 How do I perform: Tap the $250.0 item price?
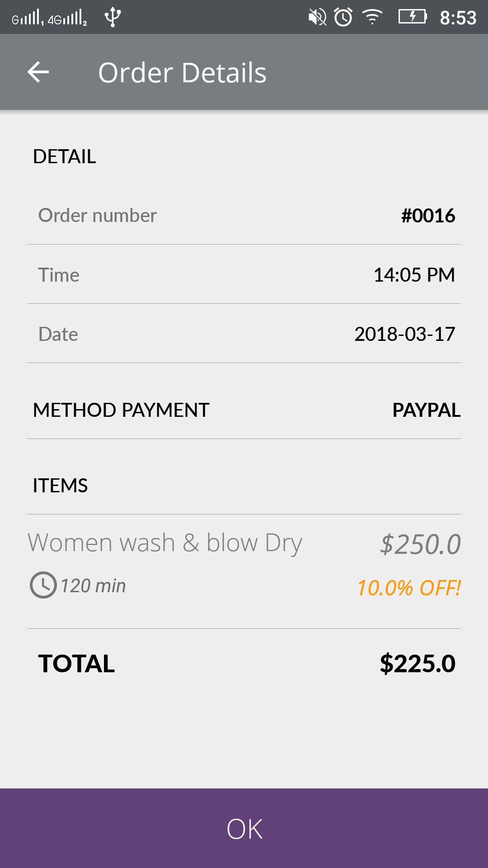pos(420,544)
